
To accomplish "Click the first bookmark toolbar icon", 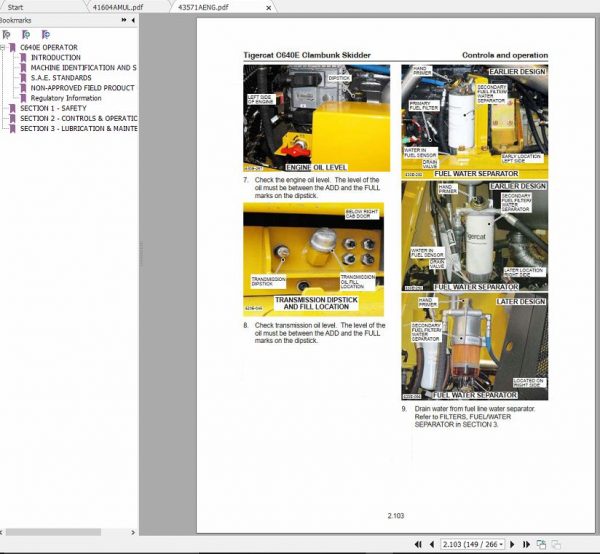I will [x=6, y=35].
